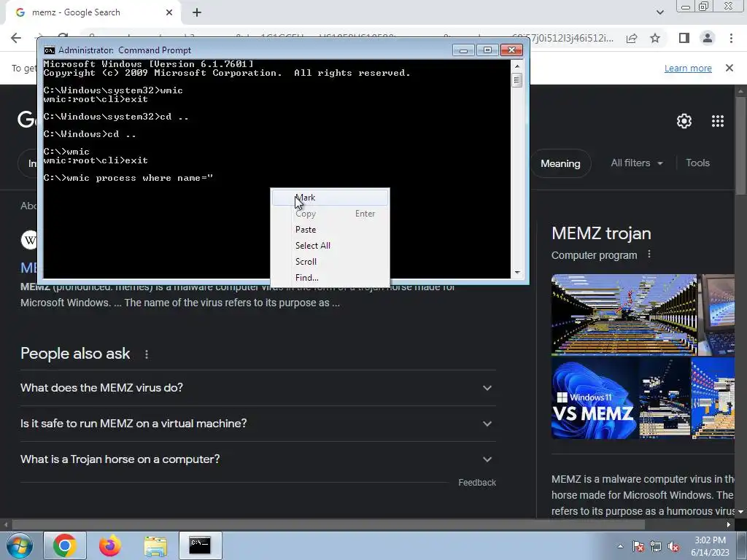Viewport: 747px width, 560px height.
Task: Open Find... from the context menu
Action: click(x=330, y=278)
